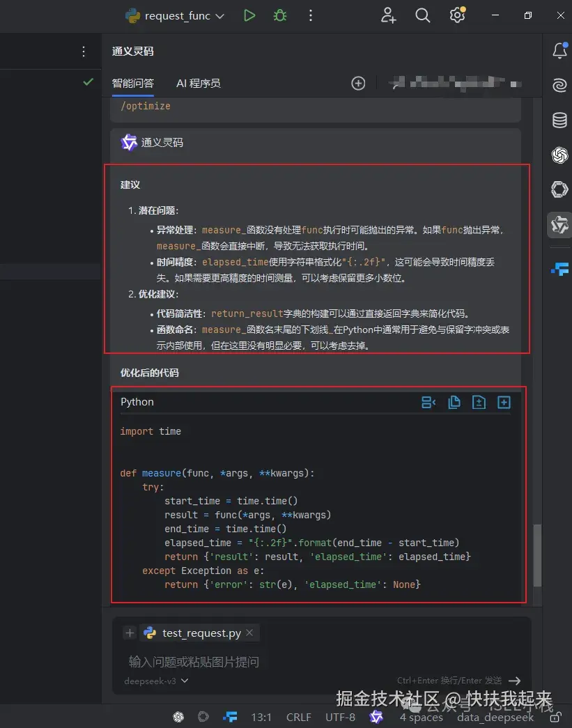Viewport: 572px width, 728px height.
Task: Toggle read-only lock in status bar
Action: (x=555, y=717)
